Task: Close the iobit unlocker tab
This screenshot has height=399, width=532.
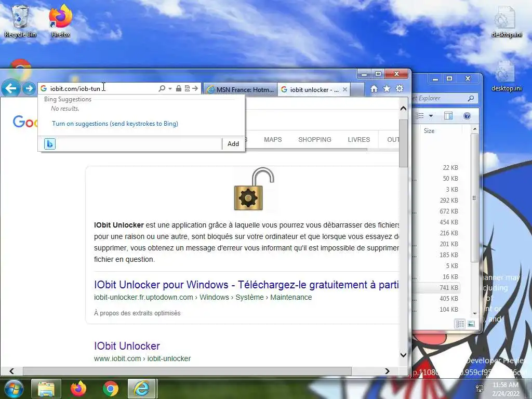Action: coord(345,89)
